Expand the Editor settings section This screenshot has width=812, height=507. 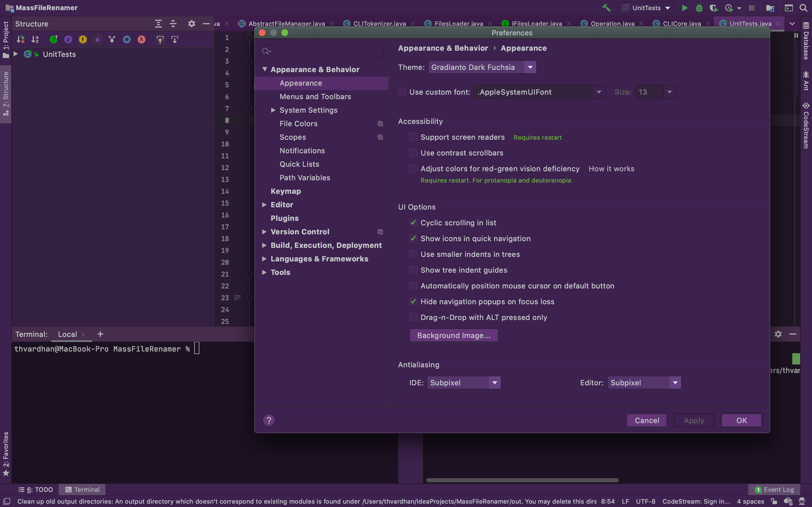[x=264, y=204]
